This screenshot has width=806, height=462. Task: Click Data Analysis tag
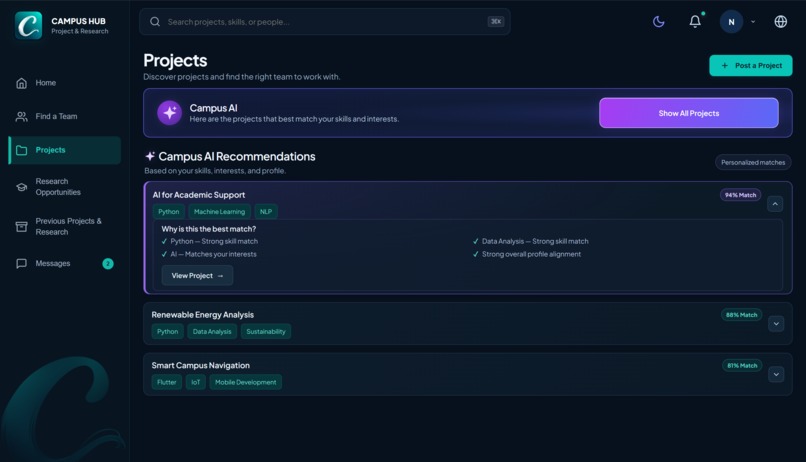click(212, 331)
